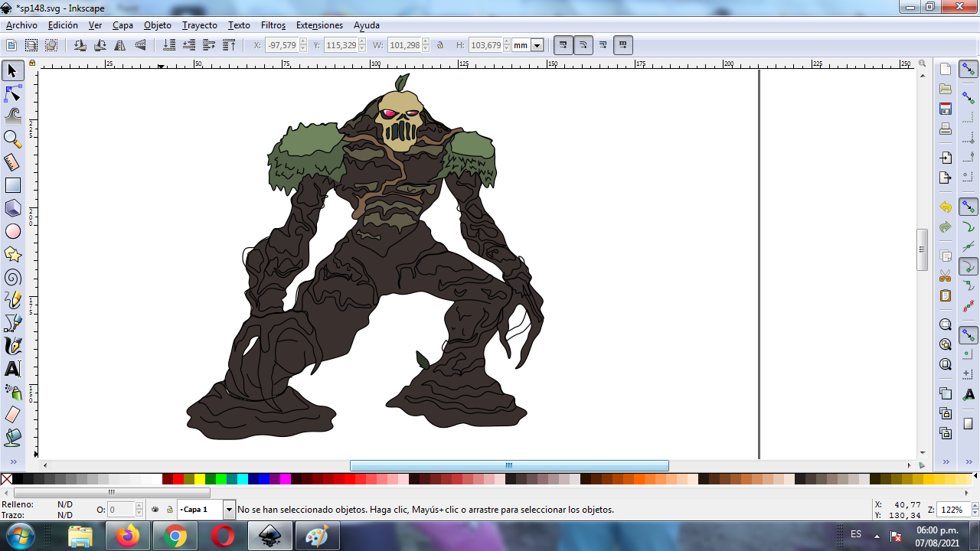Pick the Measure tool
The width and height of the screenshot is (980, 551).
pyautogui.click(x=12, y=162)
